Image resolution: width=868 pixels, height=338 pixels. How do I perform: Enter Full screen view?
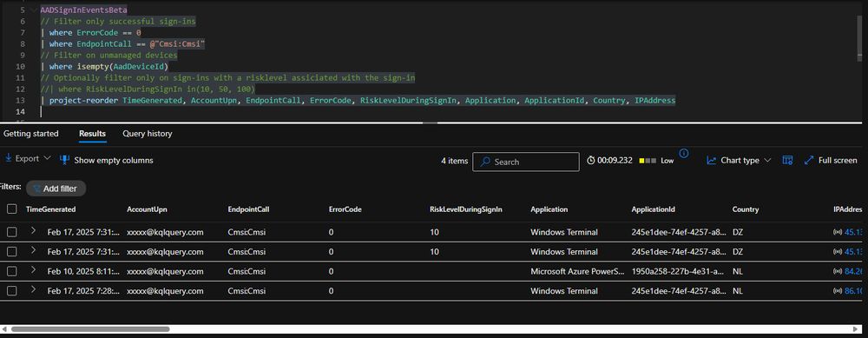point(831,161)
